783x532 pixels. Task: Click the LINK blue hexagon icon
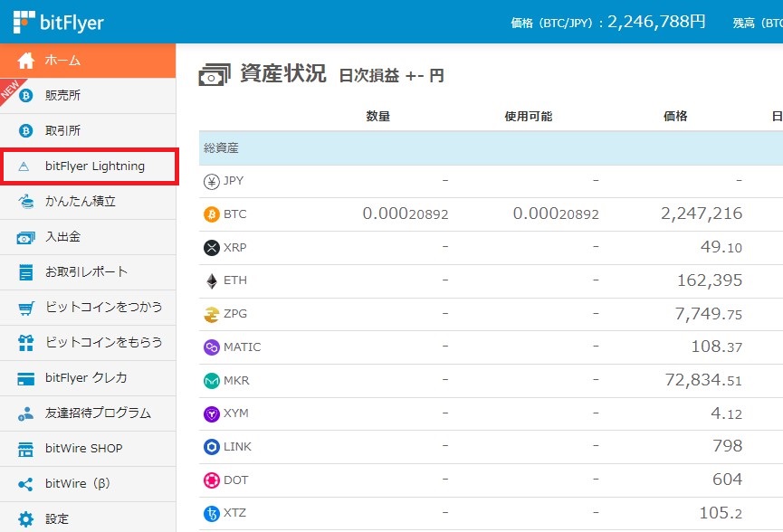[x=212, y=447]
